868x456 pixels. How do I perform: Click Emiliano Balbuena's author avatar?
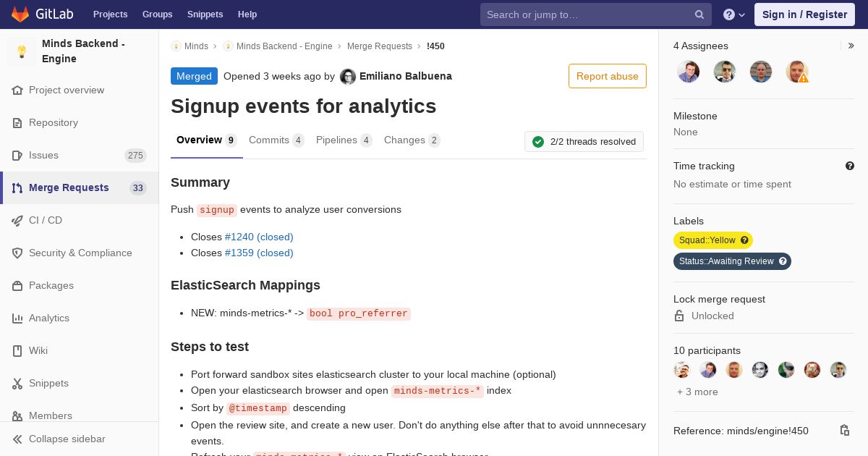tap(348, 77)
